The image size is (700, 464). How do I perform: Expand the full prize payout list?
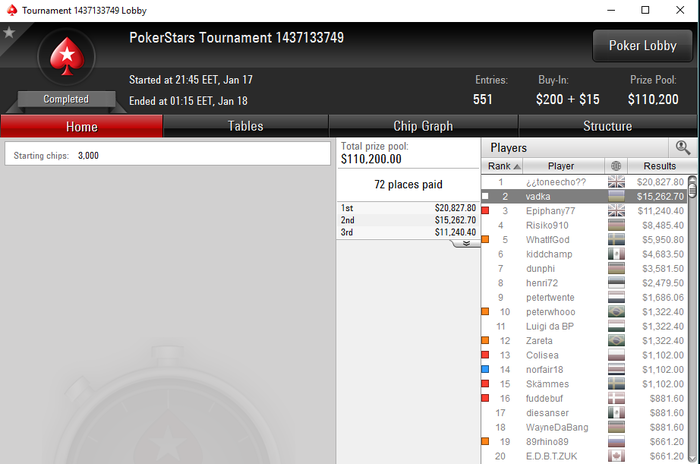[466, 243]
